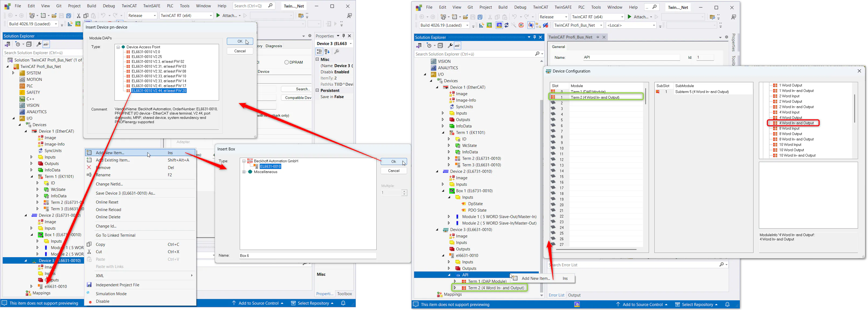The height and width of the screenshot is (310, 868).
Task: Choose Online Reset from the context menu
Action: click(x=107, y=202)
